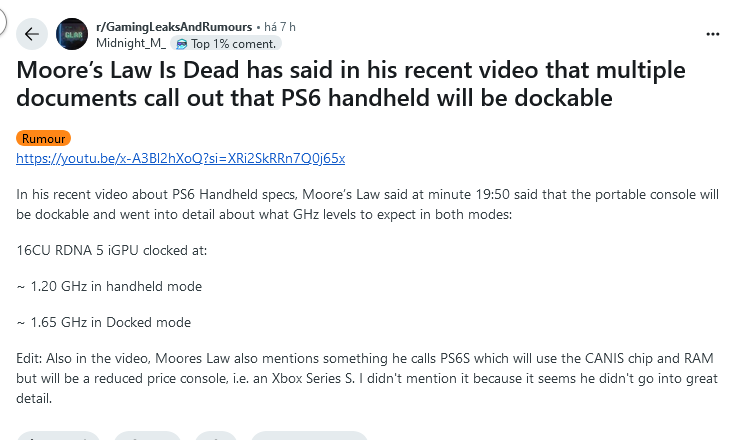Click the post's 'há 7 h' timestamp
Viewport: 741px width, 440px height.
tap(280, 27)
